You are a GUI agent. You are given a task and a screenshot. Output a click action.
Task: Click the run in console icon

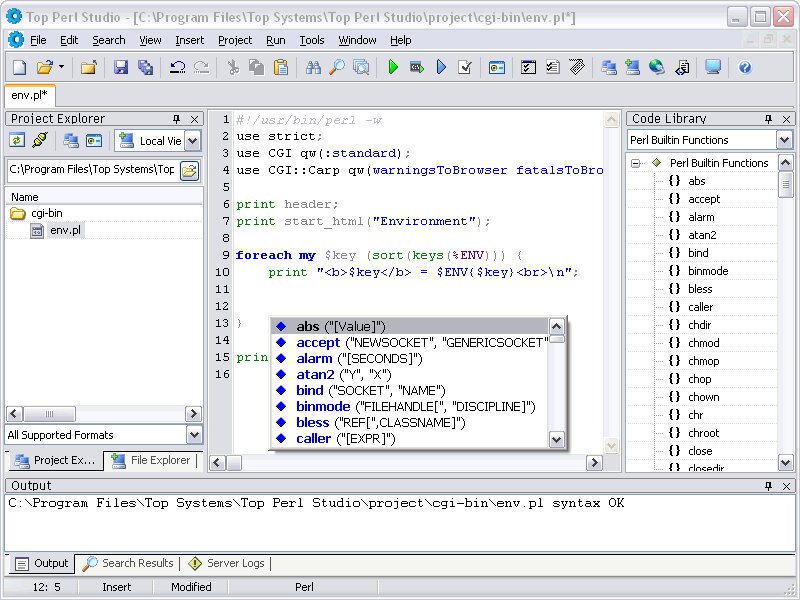[x=417, y=67]
